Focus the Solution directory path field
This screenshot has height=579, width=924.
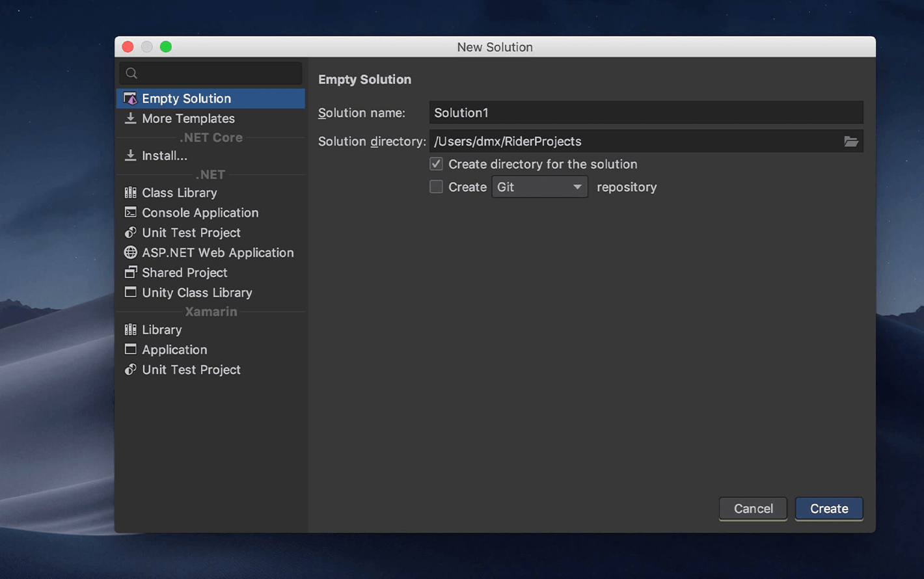pyautogui.click(x=634, y=141)
